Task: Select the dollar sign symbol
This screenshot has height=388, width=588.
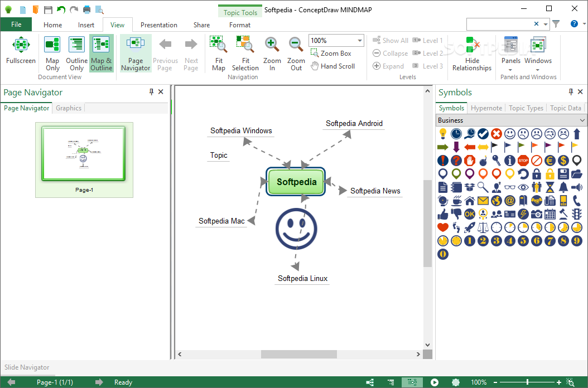Action: click(x=563, y=161)
